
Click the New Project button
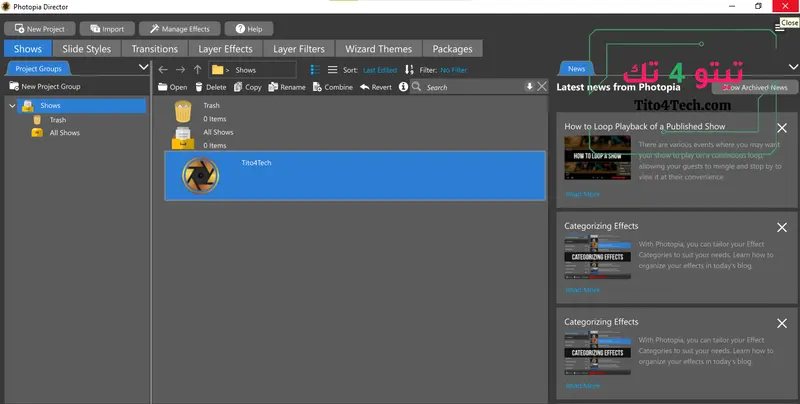point(40,29)
